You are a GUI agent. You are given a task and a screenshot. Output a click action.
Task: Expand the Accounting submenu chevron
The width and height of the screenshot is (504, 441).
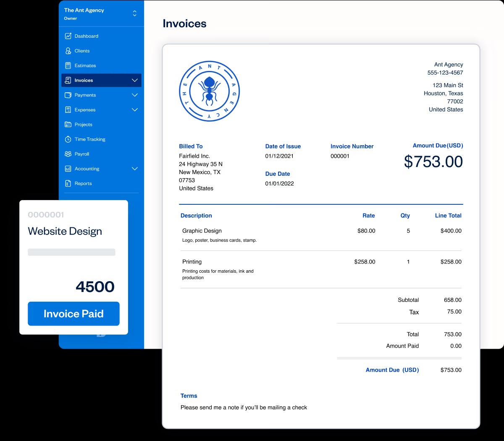(x=134, y=169)
